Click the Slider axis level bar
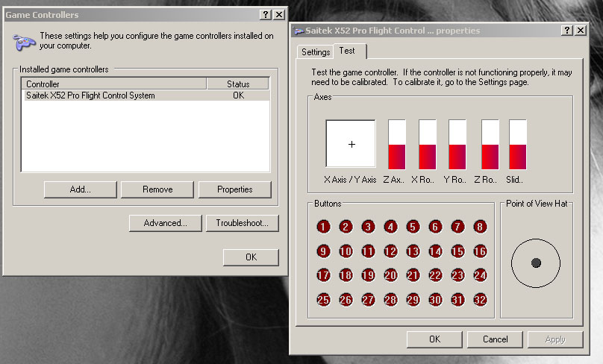Image resolution: width=603 pixels, height=364 pixels. [x=518, y=145]
